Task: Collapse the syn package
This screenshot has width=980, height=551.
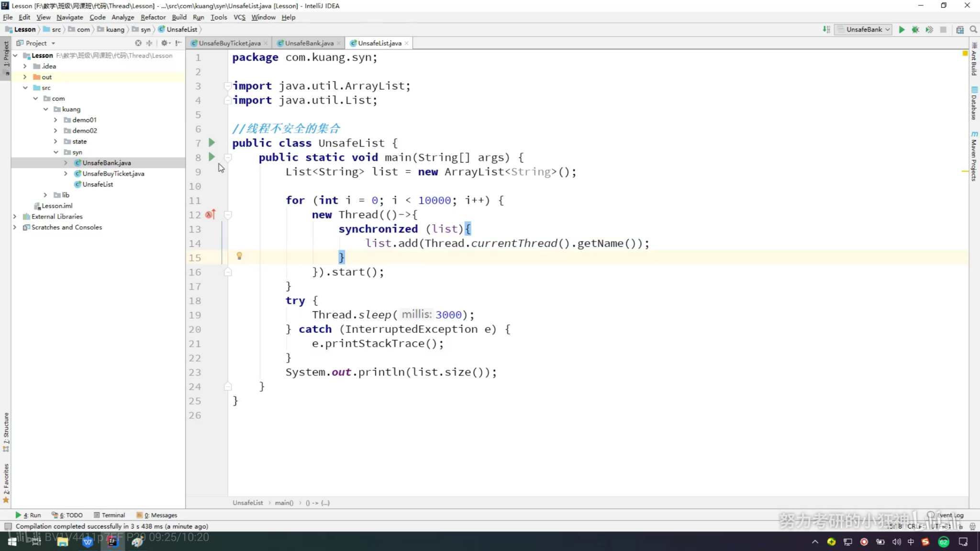Action: click(x=56, y=152)
